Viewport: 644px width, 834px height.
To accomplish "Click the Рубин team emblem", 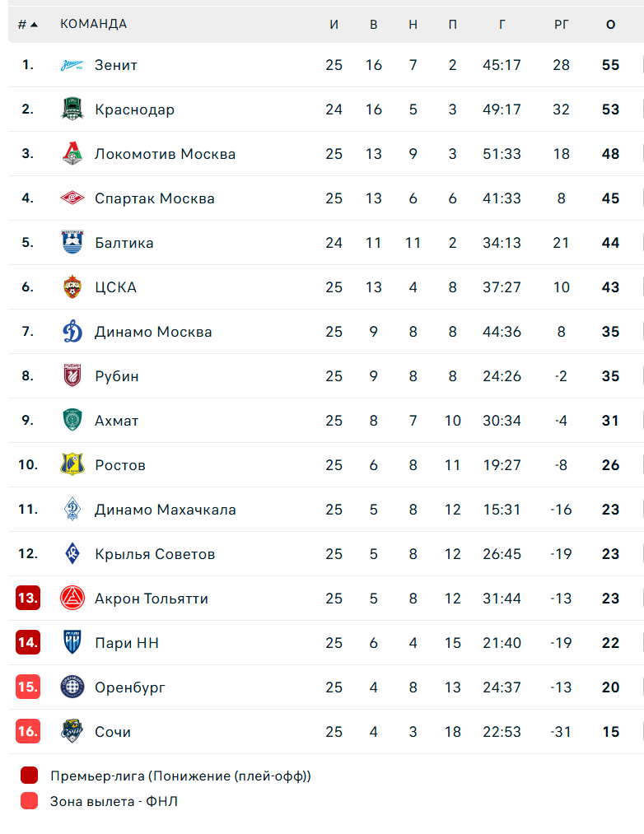I will coord(72,376).
